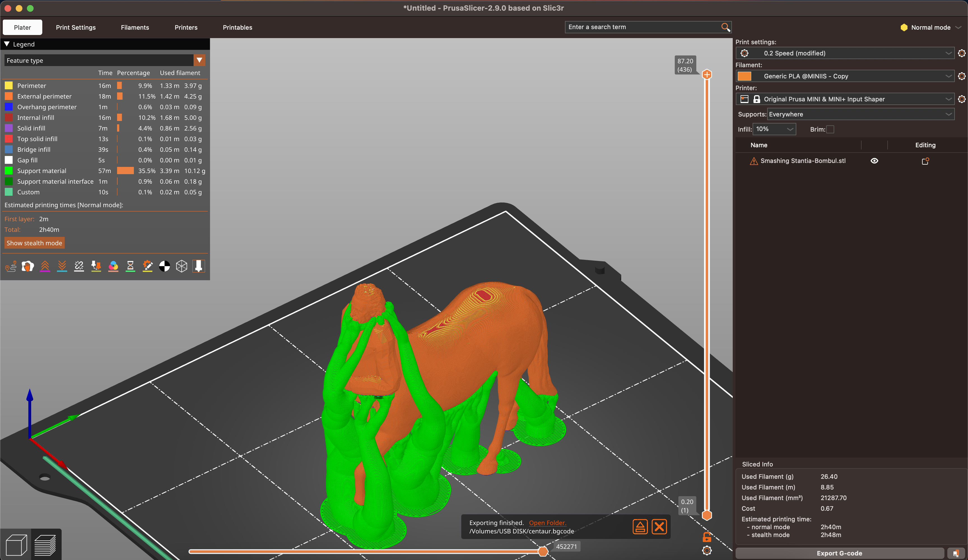Click the Open Folder link
The width and height of the screenshot is (968, 560).
pos(547,523)
